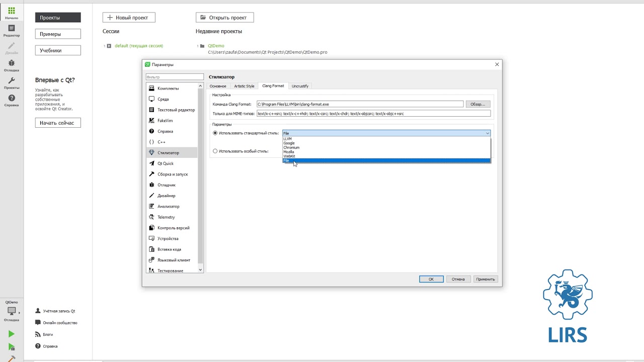The width and height of the screenshot is (644, 362).
Task: Click the Начать сейчас button
Action: (x=58, y=123)
